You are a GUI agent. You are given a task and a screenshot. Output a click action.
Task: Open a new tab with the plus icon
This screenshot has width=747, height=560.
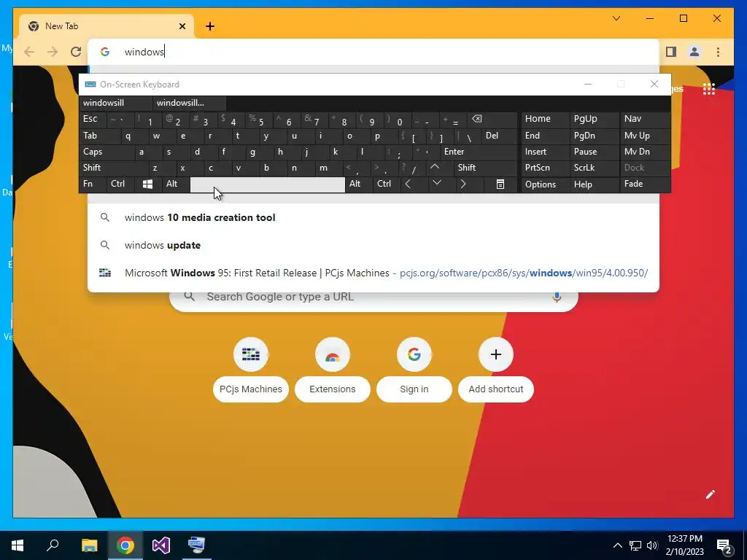(210, 26)
